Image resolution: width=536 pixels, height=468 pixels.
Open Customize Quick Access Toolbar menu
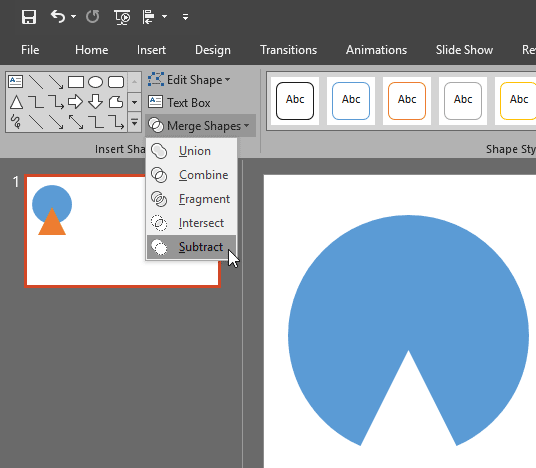(x=185, y=17)
